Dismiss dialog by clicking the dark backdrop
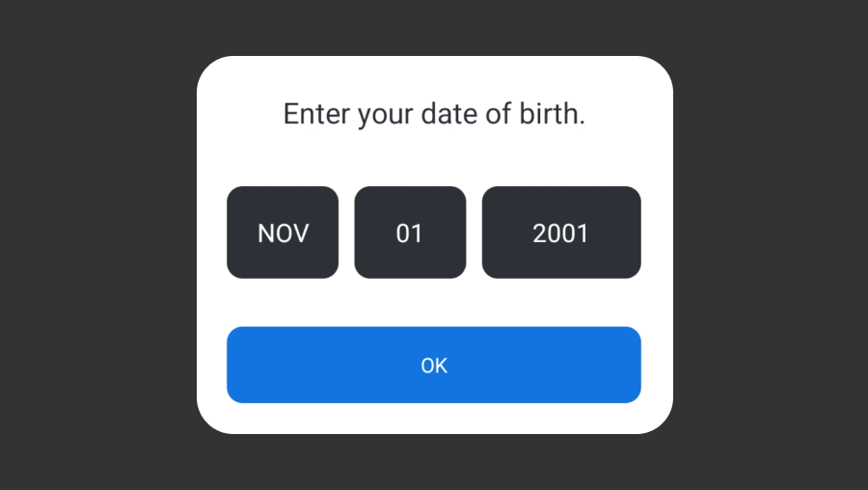868x490 pixels. pyautogui.click(x=96, y=241)
